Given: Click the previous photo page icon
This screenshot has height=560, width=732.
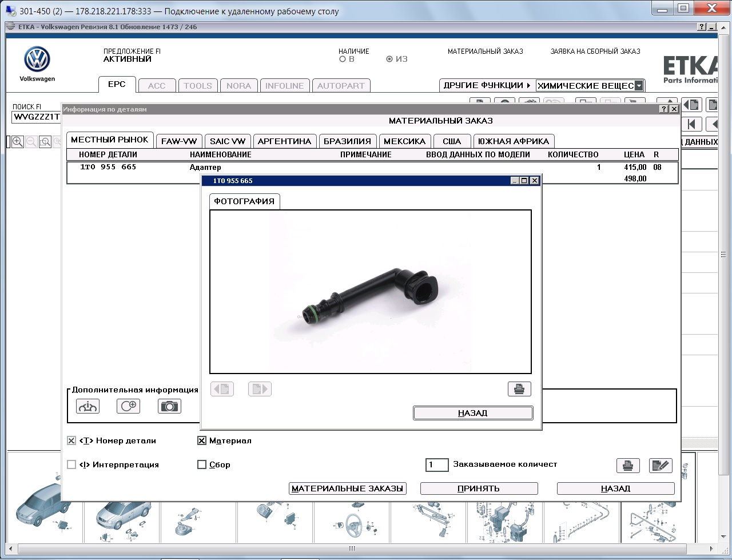Looking at the screenshot, I should 222,389.
